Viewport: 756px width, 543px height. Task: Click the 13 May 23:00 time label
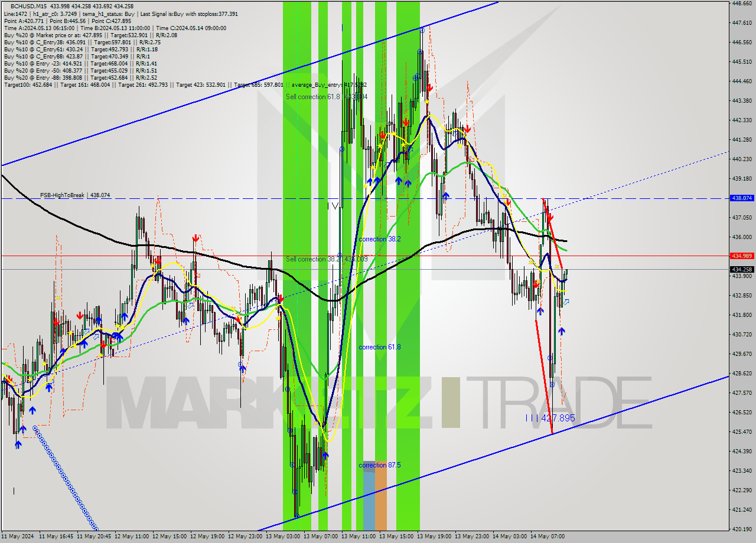point(472,537)
